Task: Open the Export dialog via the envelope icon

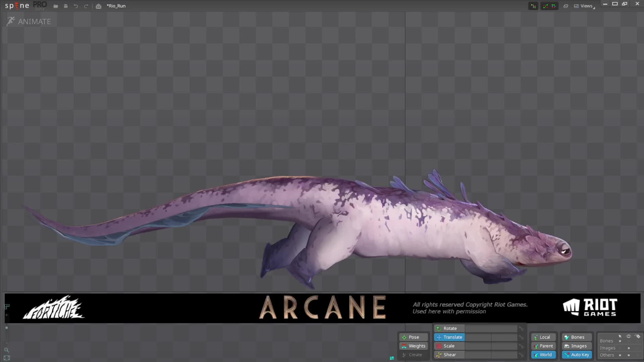Action: 98,6
